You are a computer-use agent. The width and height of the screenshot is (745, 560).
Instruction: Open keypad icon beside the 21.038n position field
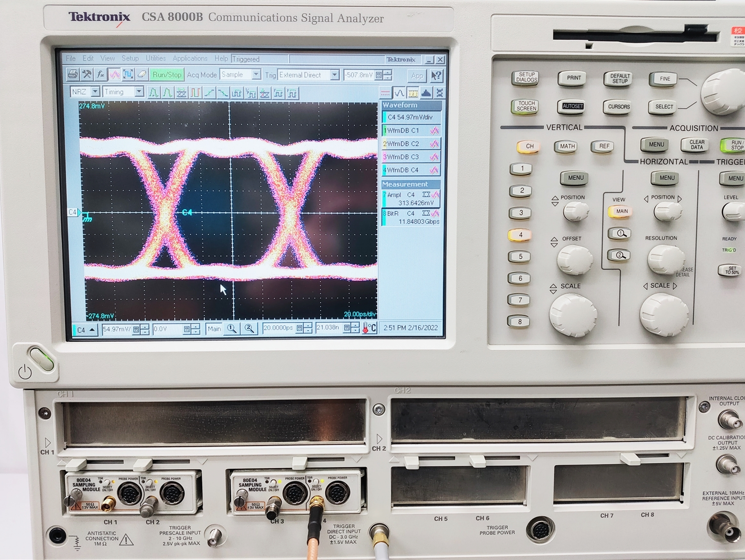(x=347, y=328)
